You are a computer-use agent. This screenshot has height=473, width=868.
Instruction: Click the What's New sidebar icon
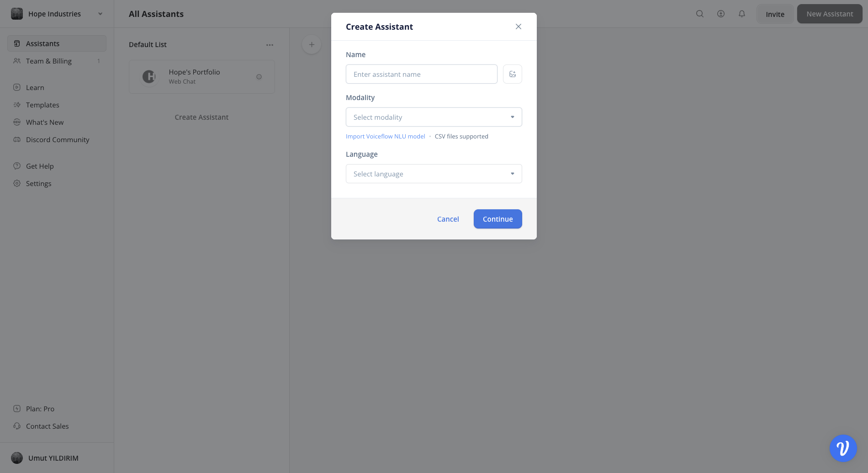(17, 122)
